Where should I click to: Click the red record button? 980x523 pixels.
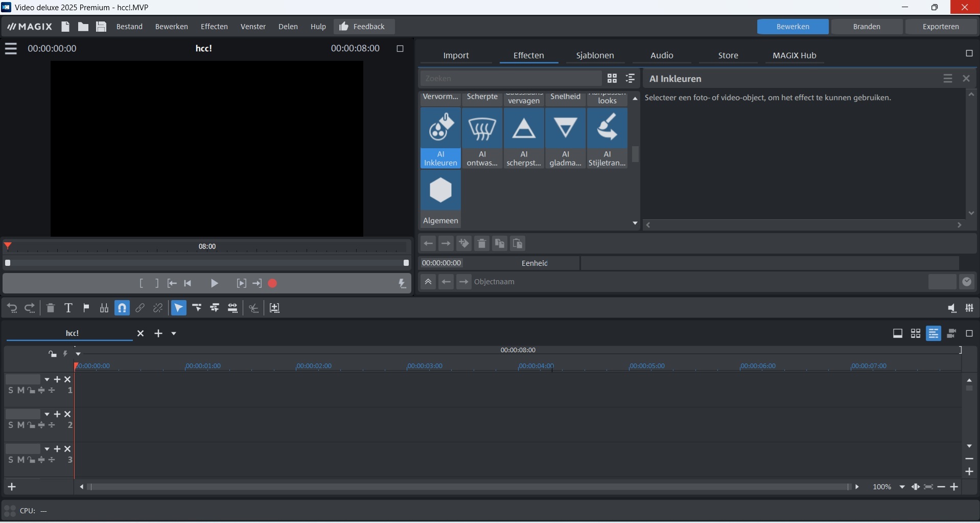pos(272,283)
